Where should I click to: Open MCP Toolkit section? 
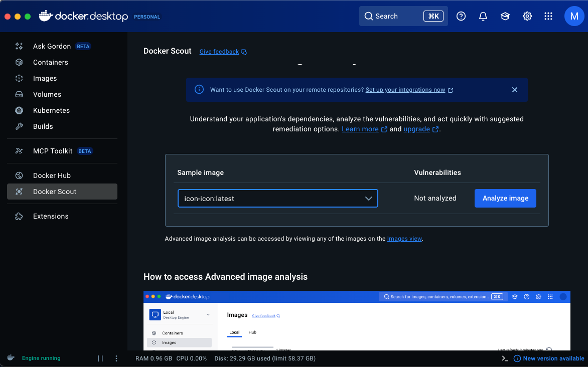pos(62,151)
